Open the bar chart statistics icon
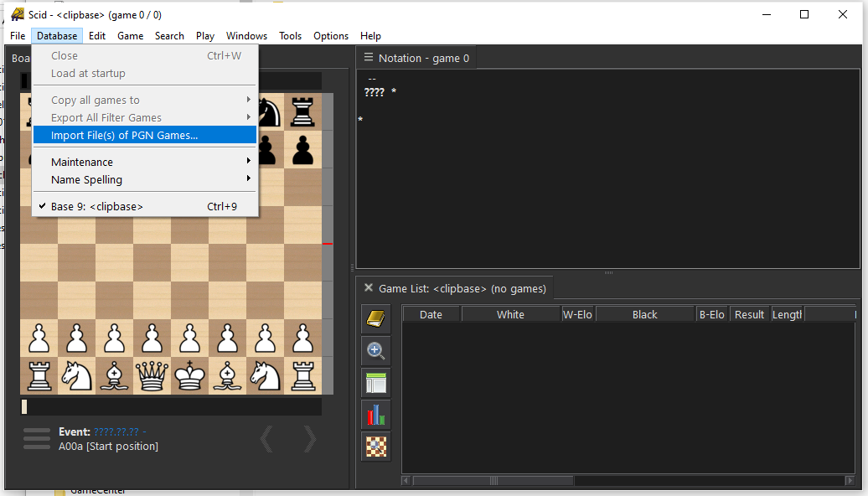This screenshot has height=496, width=868. [x=376, y=415]
